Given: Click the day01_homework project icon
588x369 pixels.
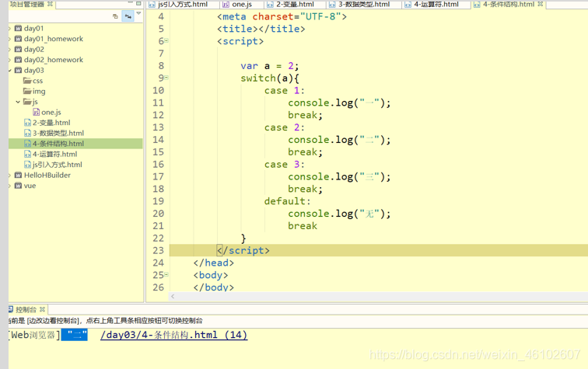Looking at the screenshot, I should click(18, 39).
